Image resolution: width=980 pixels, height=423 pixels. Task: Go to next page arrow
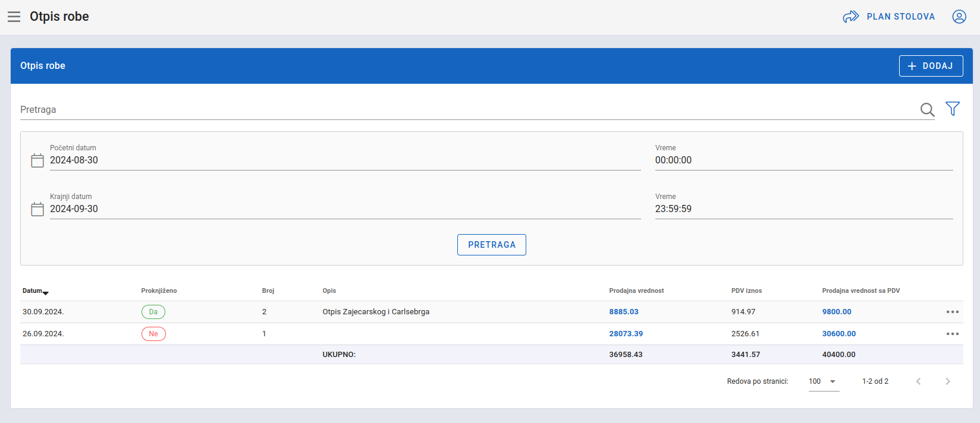948,381
